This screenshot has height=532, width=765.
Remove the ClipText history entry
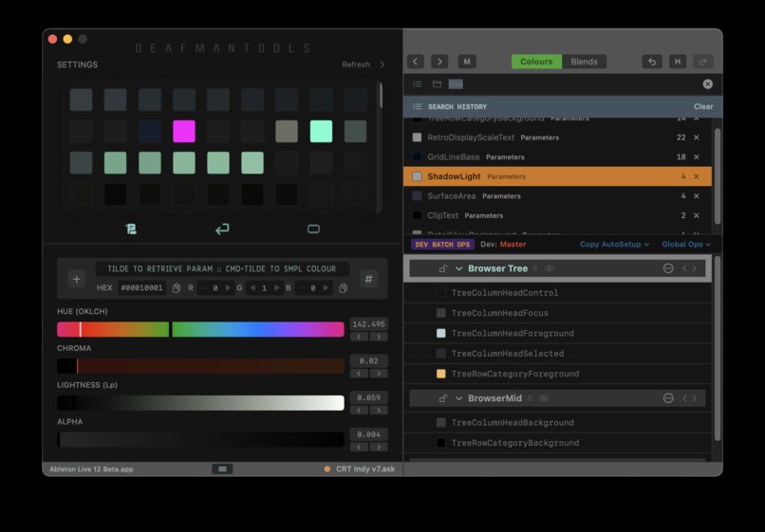pyautogui.click(x=697, y=215)
